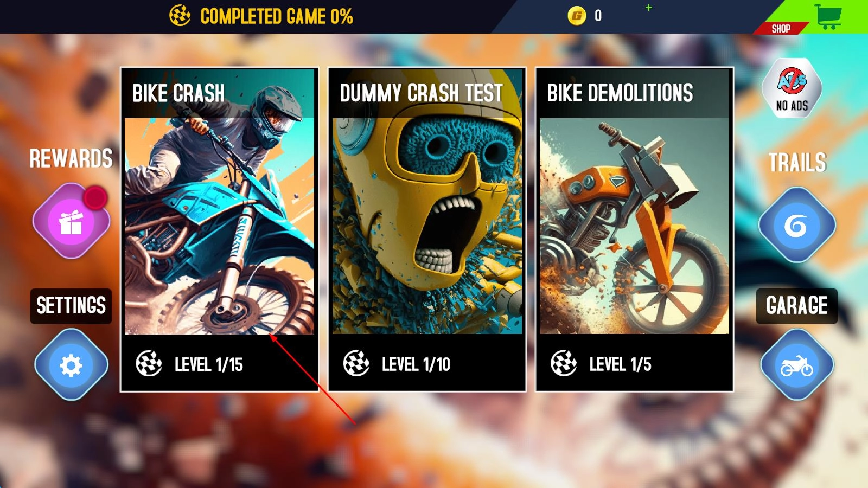This screenshot has width=868, height=488.
Task: Add coins with the green plus
Action: tap(648, 8)
